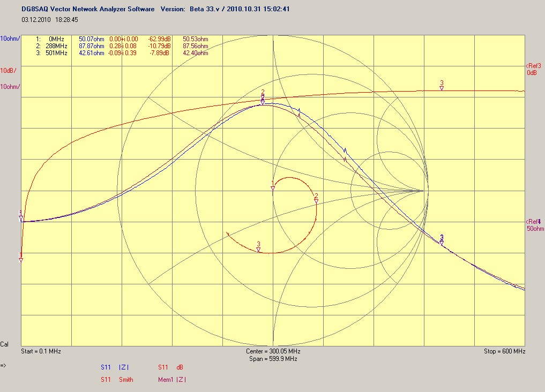Image resolution: width=545 pixels, height=392 pixels.
Task: Select the purple Mem1 |Z| trace label
Action: (171, 380)
